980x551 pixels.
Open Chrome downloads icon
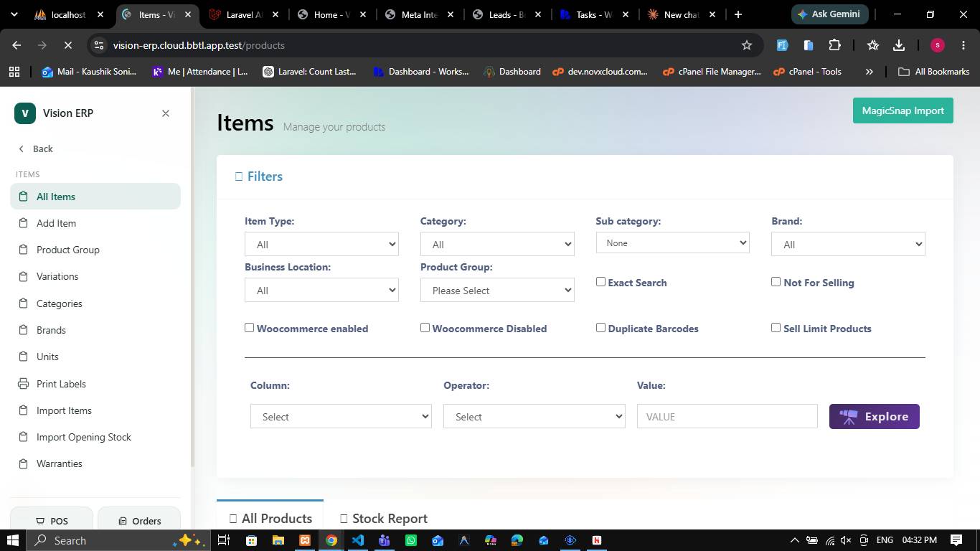898,45
